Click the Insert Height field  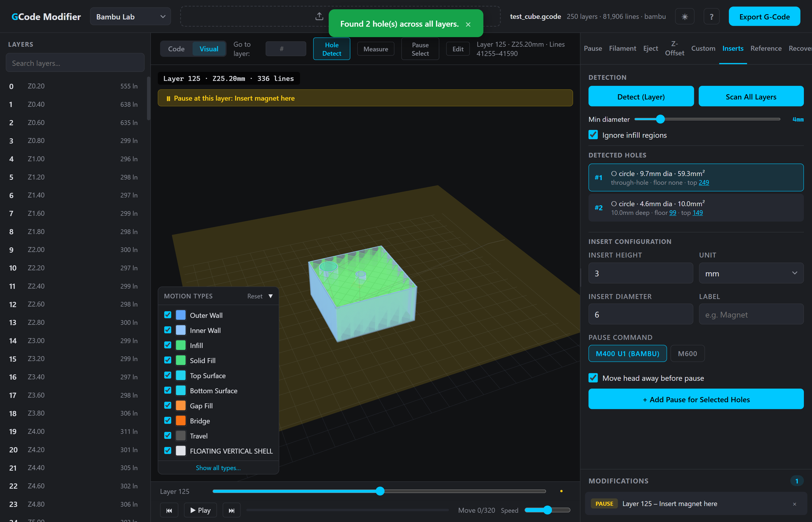point(641,273)
